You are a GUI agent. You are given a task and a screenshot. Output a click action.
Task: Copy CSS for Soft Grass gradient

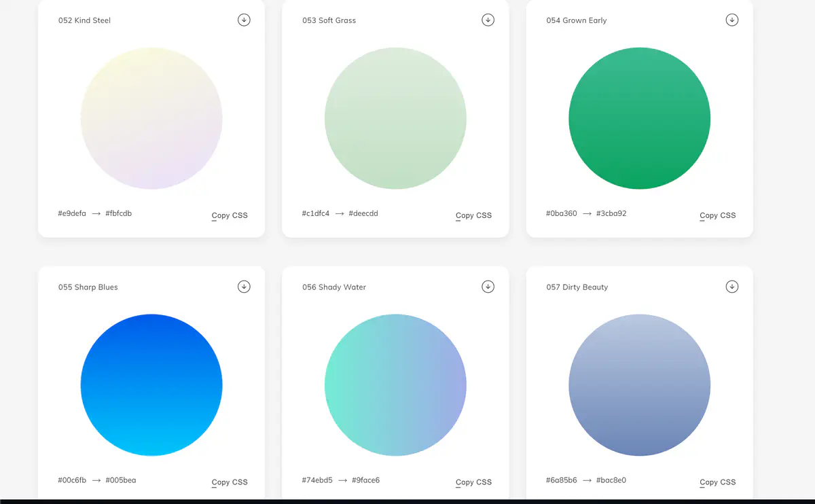tap(473, 215)
